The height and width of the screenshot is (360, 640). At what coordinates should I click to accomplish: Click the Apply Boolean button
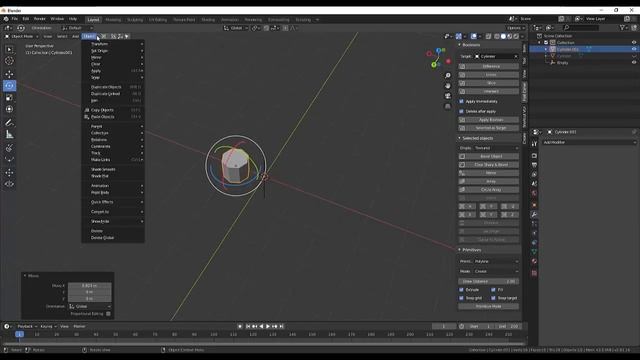[489, 120]
